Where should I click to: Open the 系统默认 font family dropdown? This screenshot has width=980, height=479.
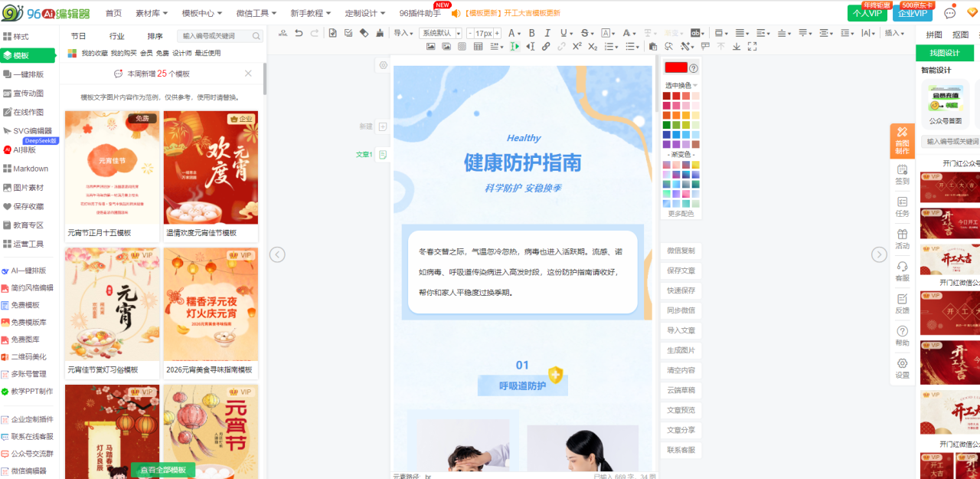(x=440, y=33)
